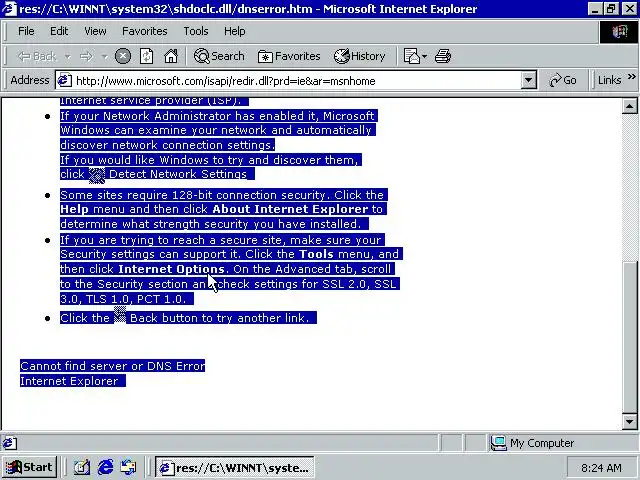Open the Tools menu

pos(196,31)
